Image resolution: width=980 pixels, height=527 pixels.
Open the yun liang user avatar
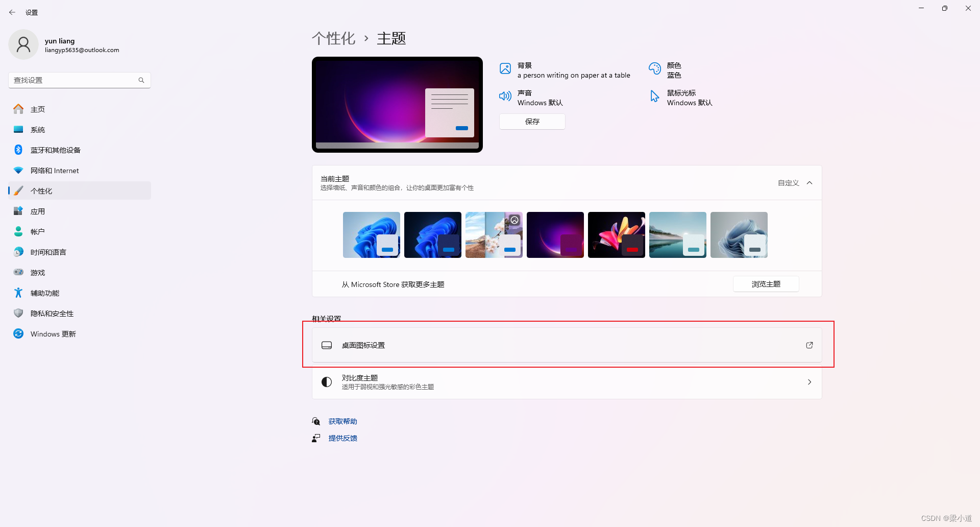(23, 45)
